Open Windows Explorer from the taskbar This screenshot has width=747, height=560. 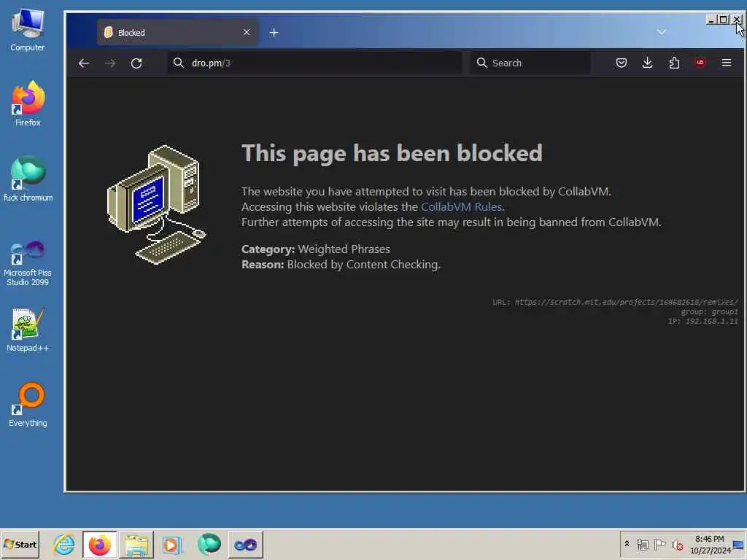[x=136, y=544]
